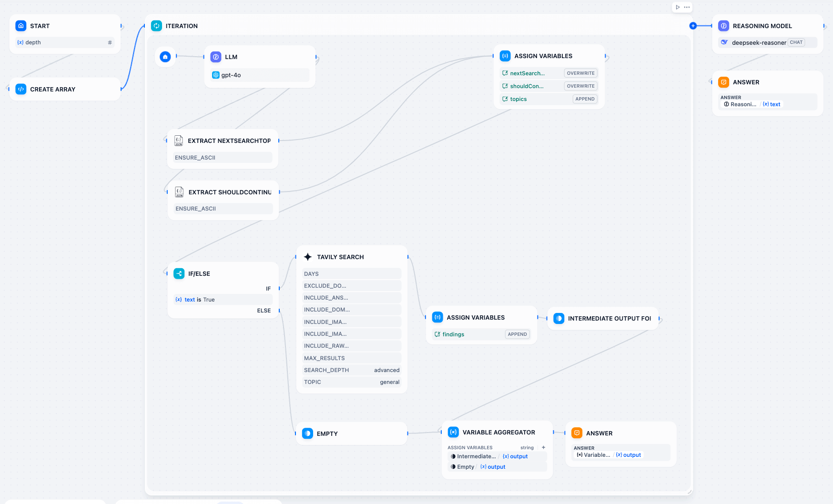Click the Empty node icon

pyautogui.click(x=308, y=433)
